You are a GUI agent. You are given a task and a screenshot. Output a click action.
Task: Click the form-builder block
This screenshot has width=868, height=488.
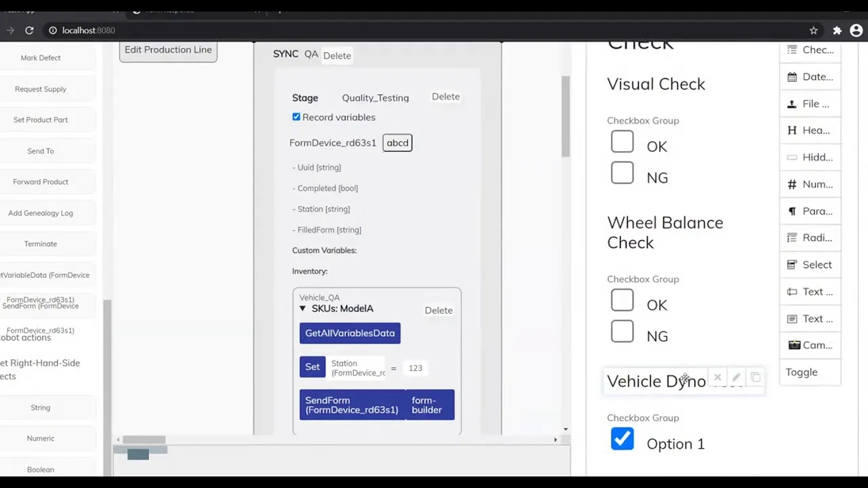[430, 405]
